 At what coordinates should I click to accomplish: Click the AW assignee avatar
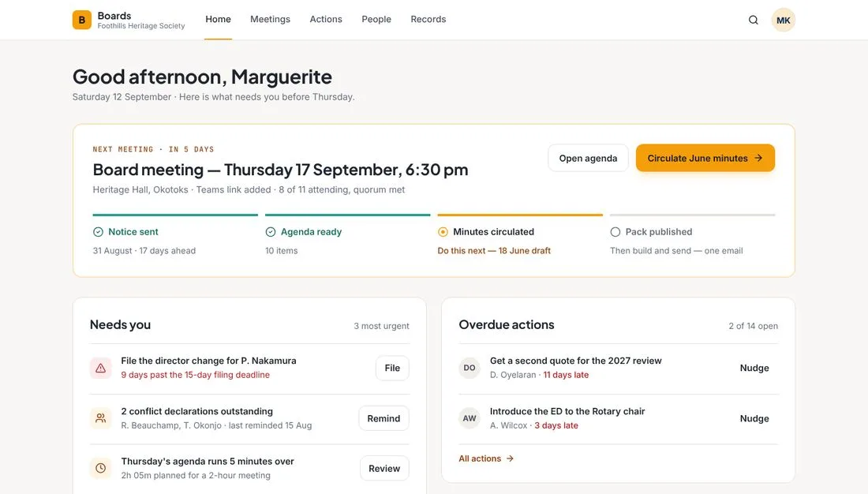tap(470, 418)
